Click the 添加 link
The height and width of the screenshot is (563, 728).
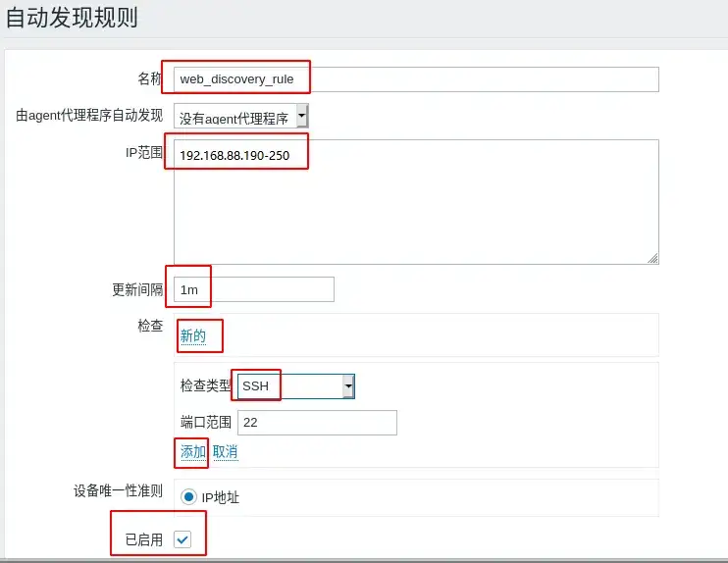pyautogui.click(x=192, y=451)
